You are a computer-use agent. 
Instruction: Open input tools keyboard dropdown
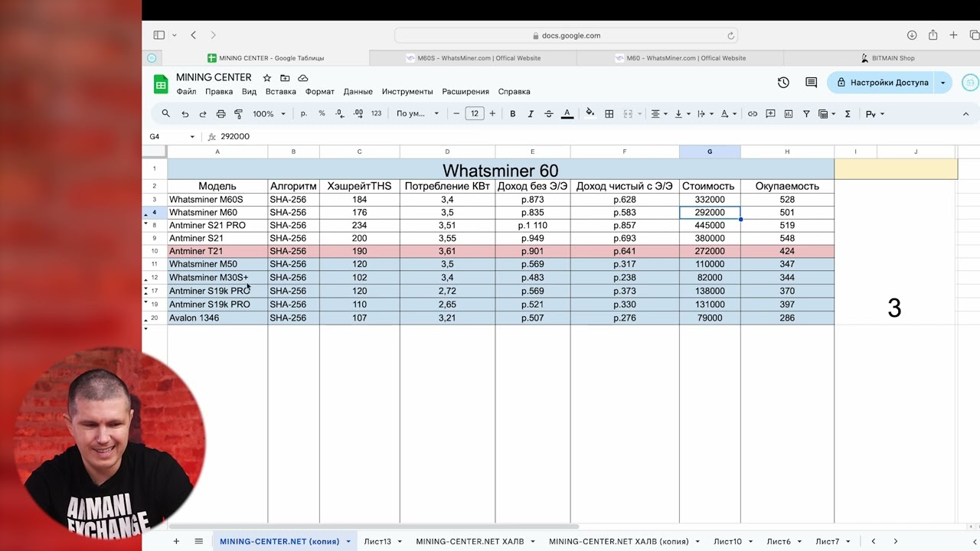point(874,114)
